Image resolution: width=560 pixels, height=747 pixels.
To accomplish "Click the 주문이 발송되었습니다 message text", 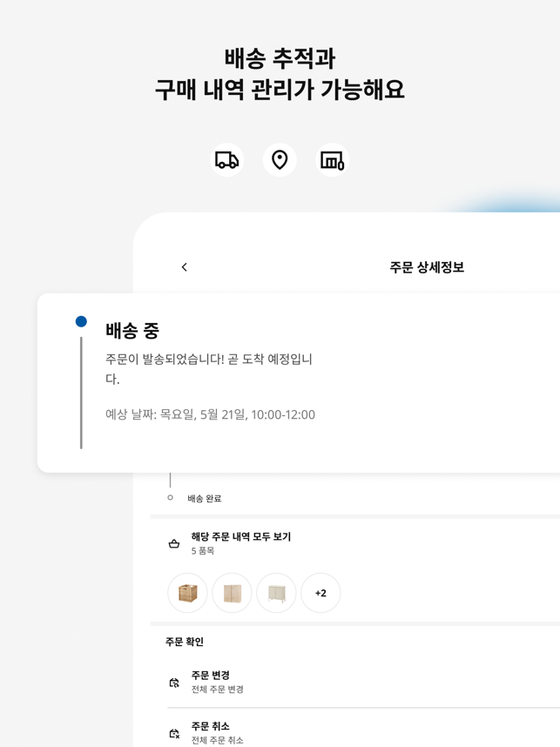I will tap(209, 369).
